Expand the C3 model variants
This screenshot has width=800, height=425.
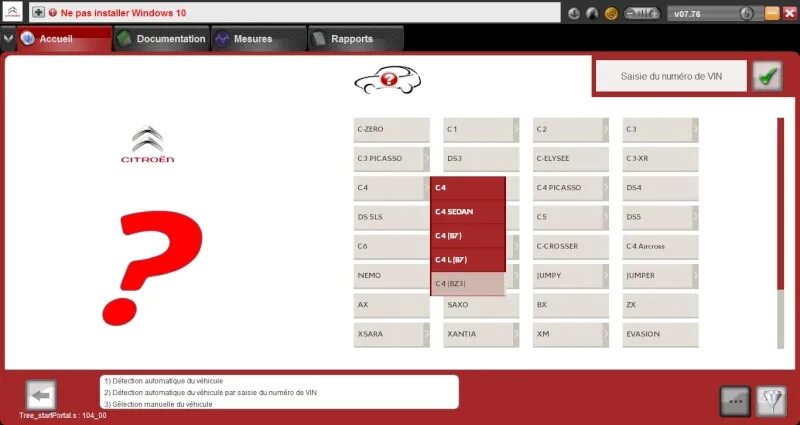695,130
